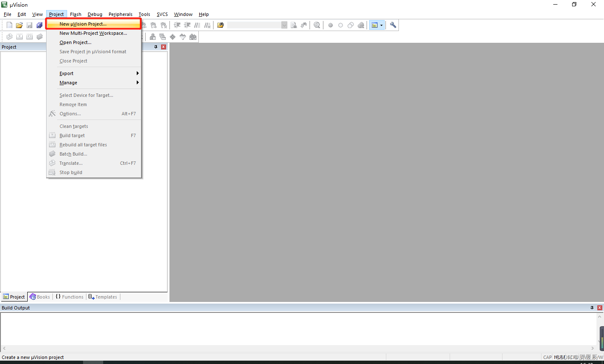Image resolution: width=604 pixels, height=364 pixels.
Task: Close the Project panel
Action: click(164, 47)
